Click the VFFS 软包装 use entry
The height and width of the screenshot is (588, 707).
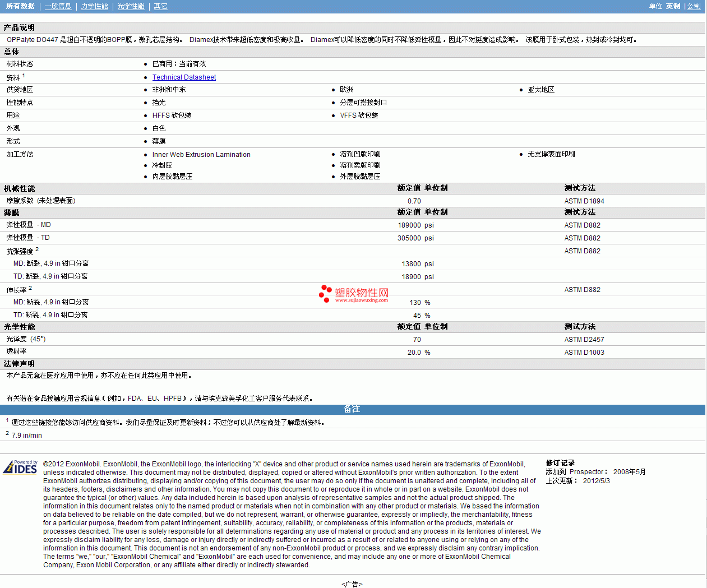(x=359, y=115)
